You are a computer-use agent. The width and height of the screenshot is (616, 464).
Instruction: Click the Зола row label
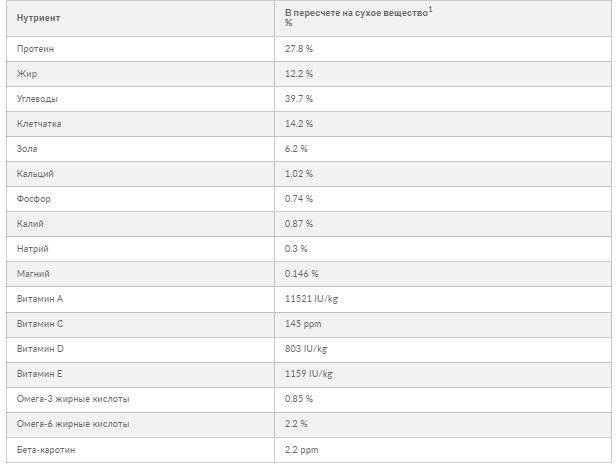(27, 149)
